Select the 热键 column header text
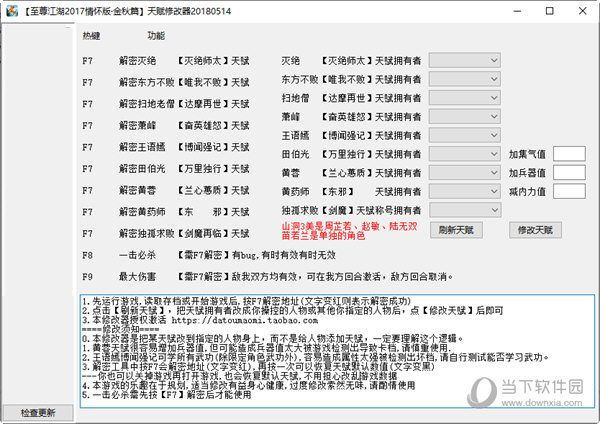The image size is (600, 424). 91,36
